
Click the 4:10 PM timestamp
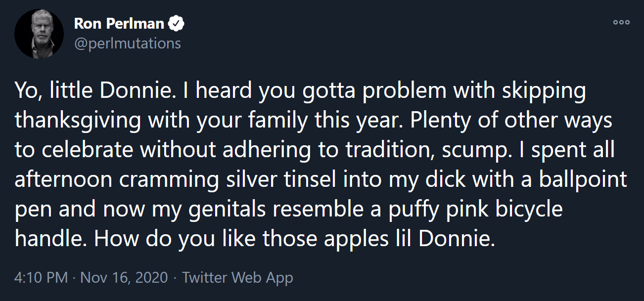[x=41, y=277]
